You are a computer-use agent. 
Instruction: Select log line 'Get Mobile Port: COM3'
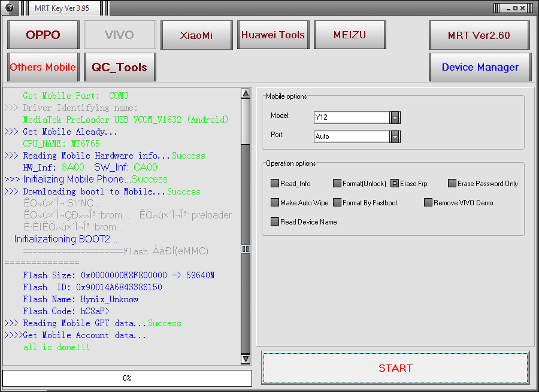(75, 96)
